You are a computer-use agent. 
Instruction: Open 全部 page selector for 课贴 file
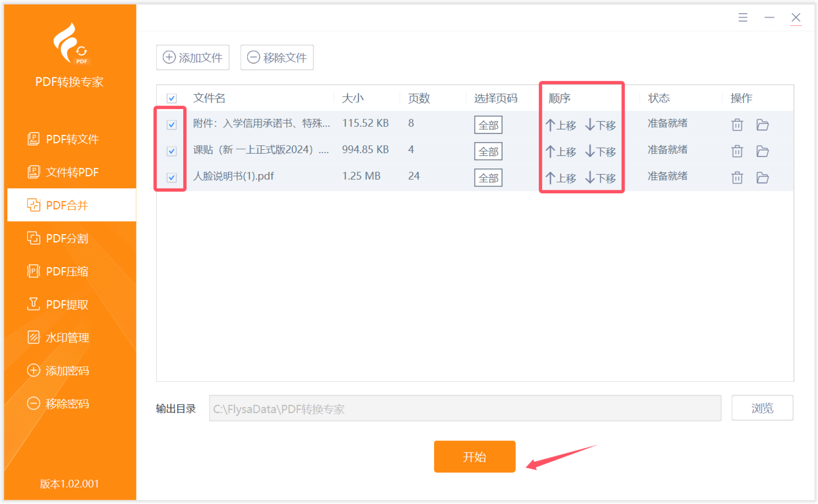click(x=488, y=152)
